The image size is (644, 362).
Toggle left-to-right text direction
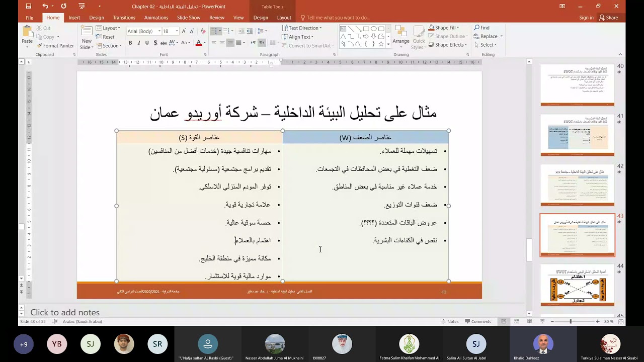[x=253, y=43]
